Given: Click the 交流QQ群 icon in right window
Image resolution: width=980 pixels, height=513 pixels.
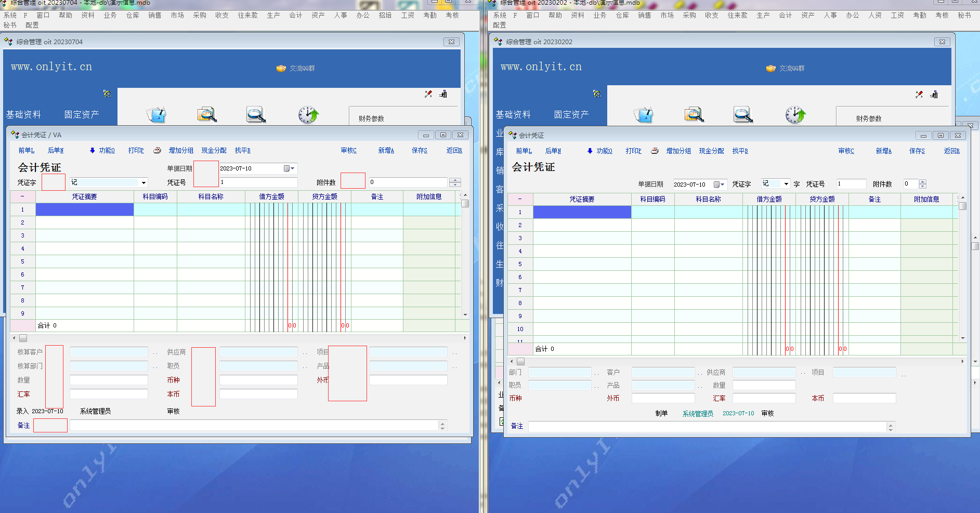Looking at the screenshot, I should [771, 69].
